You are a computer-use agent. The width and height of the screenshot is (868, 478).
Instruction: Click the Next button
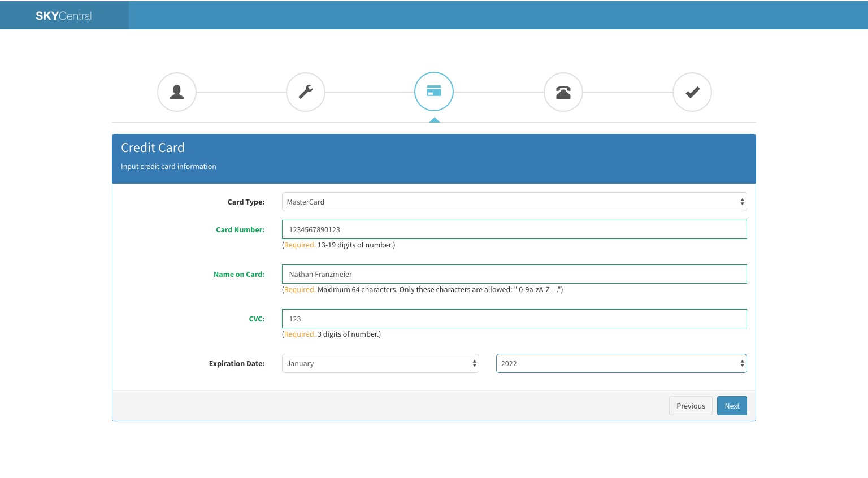(732, 406)
